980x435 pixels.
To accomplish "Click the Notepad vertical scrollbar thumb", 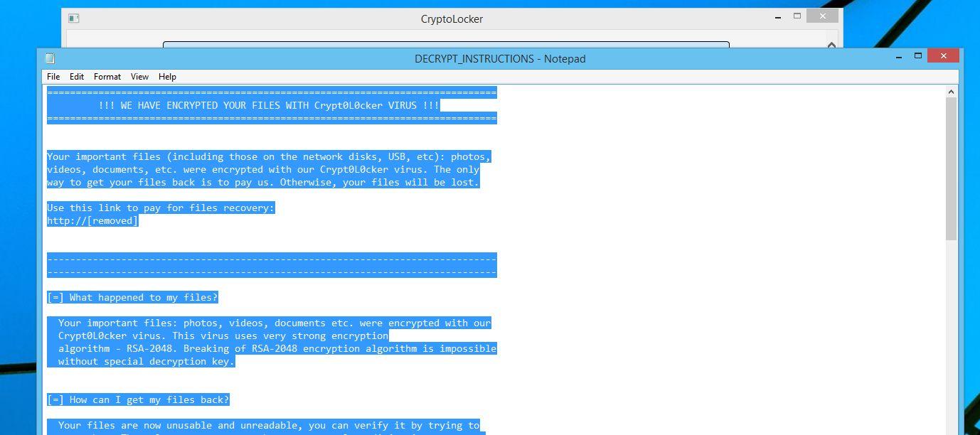I will point(951,169).
